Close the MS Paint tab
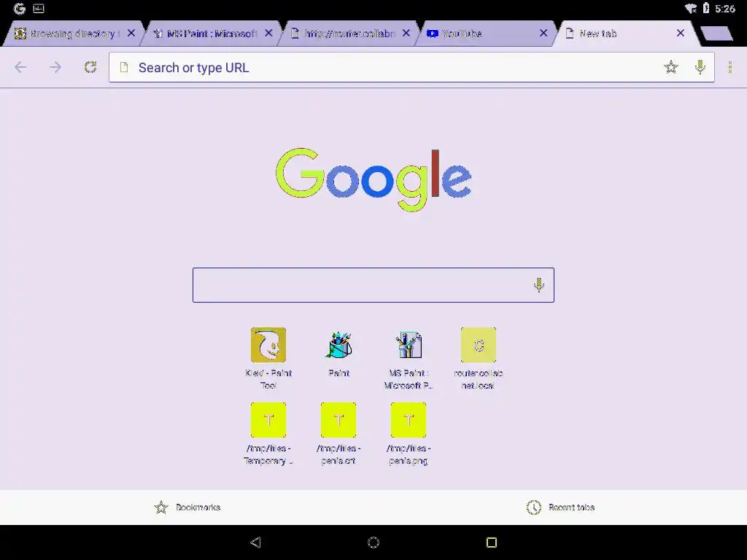Image resolution: width=747 pixels, height=560 pixels. point(268,33)
